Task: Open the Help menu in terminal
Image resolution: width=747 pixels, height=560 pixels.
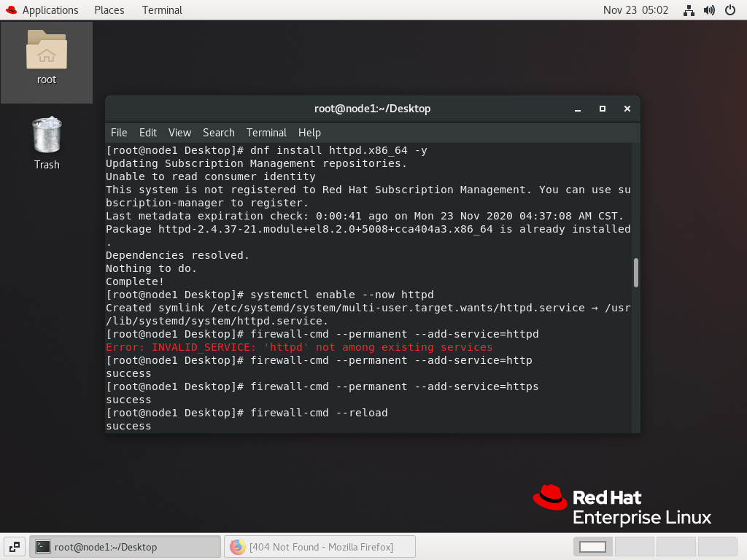Action: [x=309, y=133]
